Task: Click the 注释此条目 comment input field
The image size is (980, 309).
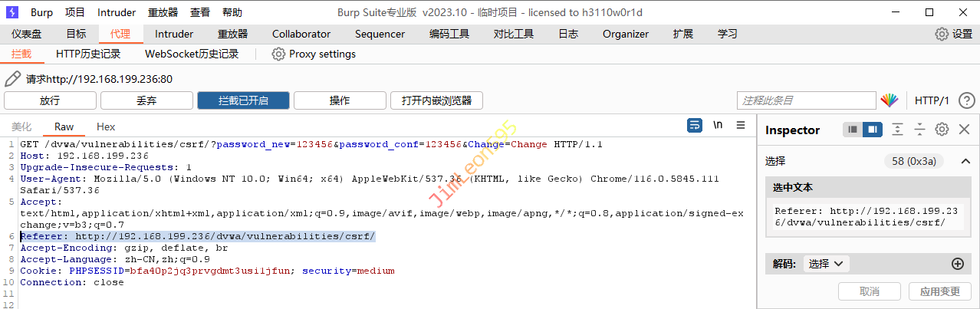Action: tap(806, 100)
